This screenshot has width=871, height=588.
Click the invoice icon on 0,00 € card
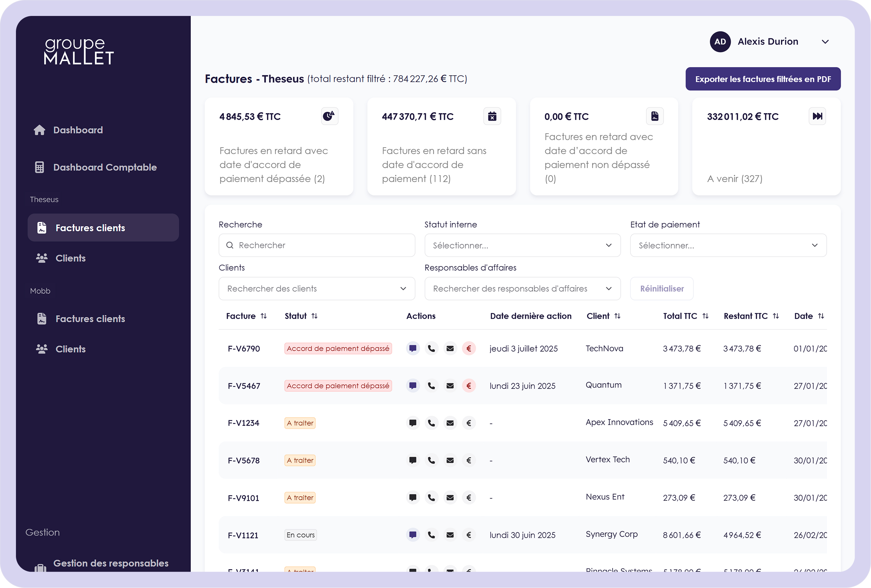click(x=655, y=116)
